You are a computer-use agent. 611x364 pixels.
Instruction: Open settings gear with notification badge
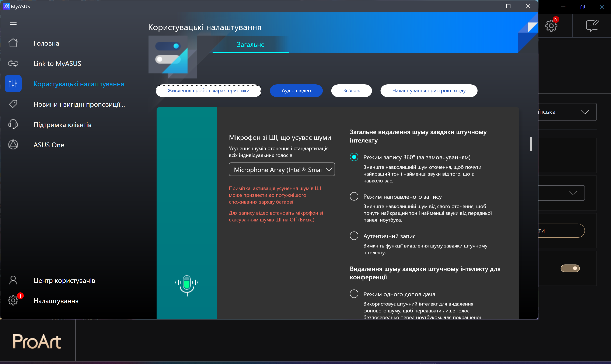click(x=13, y=300)
